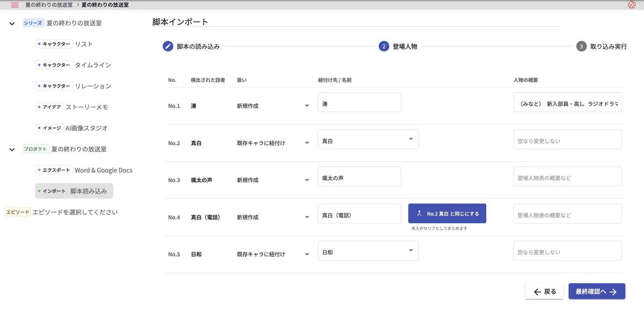Click the 検出された話者 column header
The image size is (644, 313).
(208, 80)
